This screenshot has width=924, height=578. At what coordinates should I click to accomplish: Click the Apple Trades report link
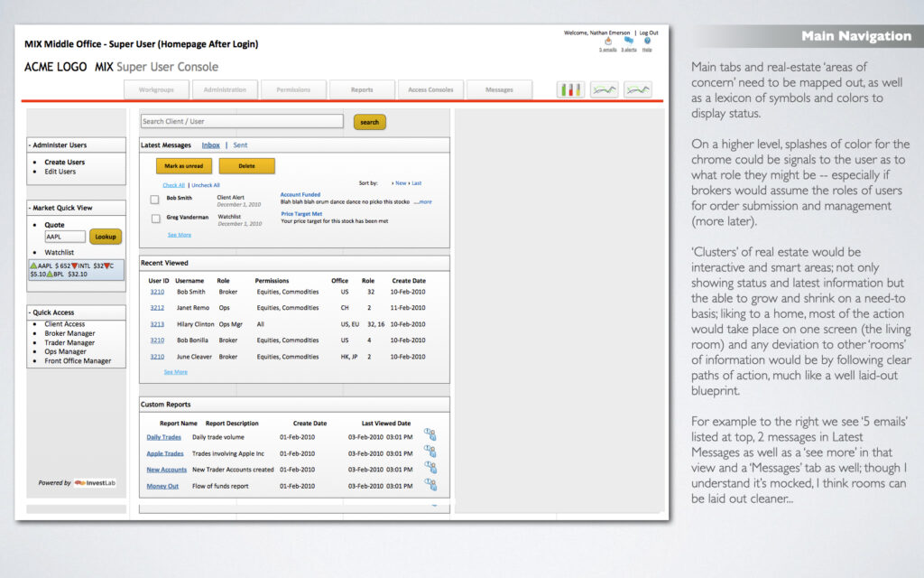click(x=165, y=453)
